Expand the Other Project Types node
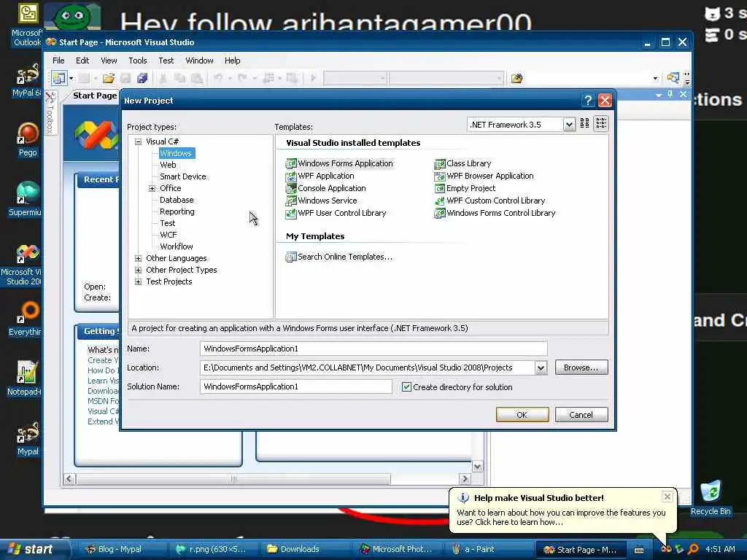The height and width of the screenshot is (560, 747). [138, 270]
